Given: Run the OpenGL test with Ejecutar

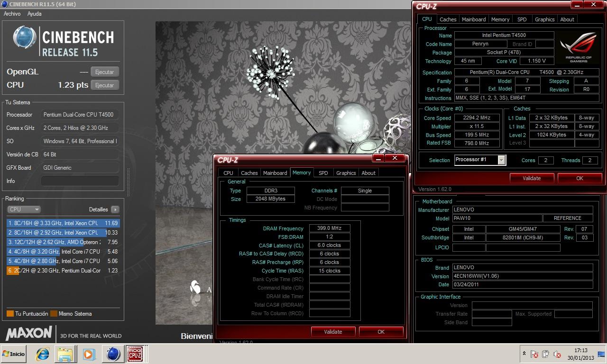Looking at the screenshot, I should pyautogui.click(x=104, y=72).
